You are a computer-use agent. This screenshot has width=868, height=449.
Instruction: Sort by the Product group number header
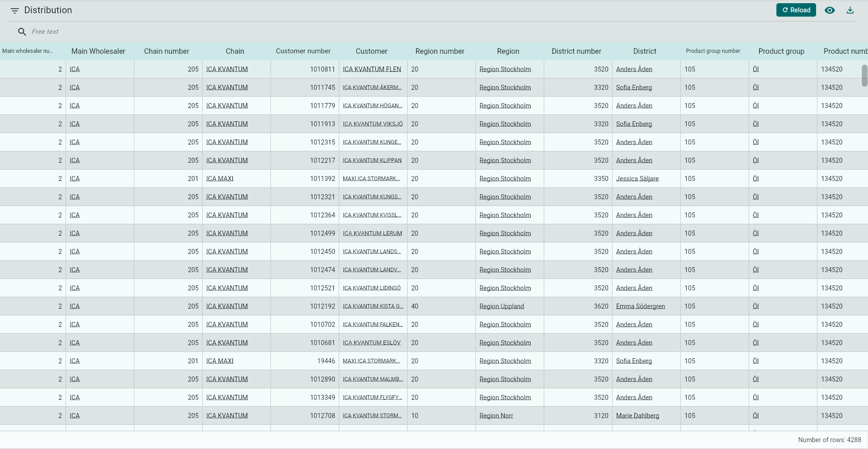(713, 51)
